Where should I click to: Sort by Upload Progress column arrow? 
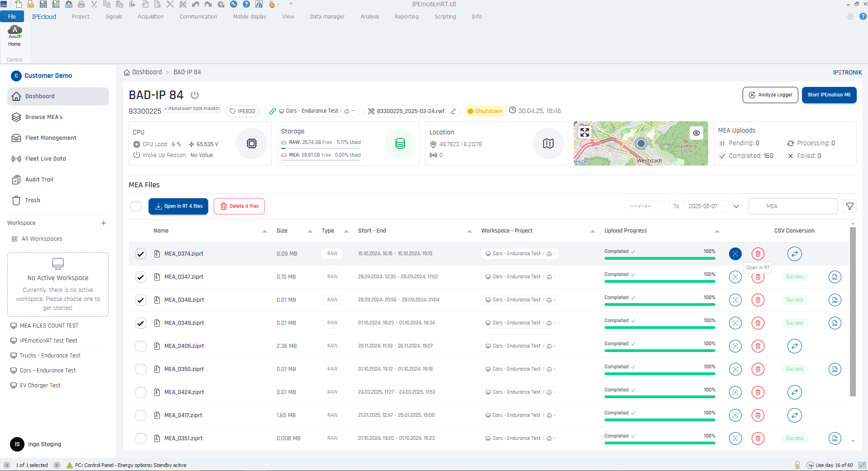717,231
